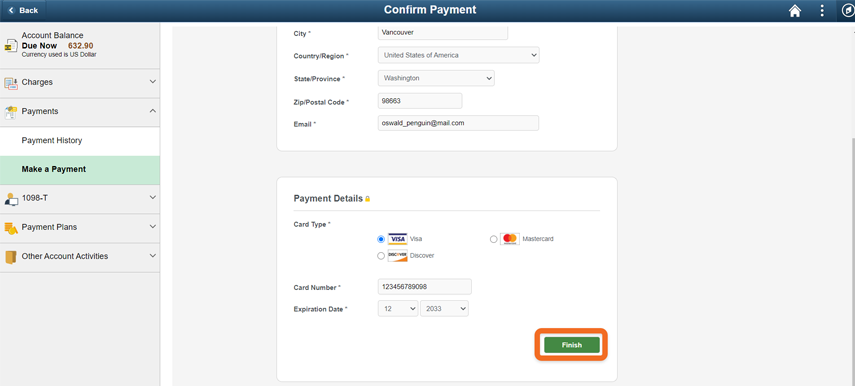Click the Account Balance icon

[x=11, y=45]
